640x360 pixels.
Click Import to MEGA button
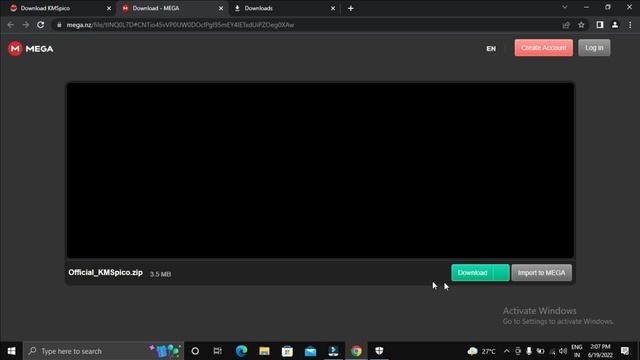[x=541, y=273]
